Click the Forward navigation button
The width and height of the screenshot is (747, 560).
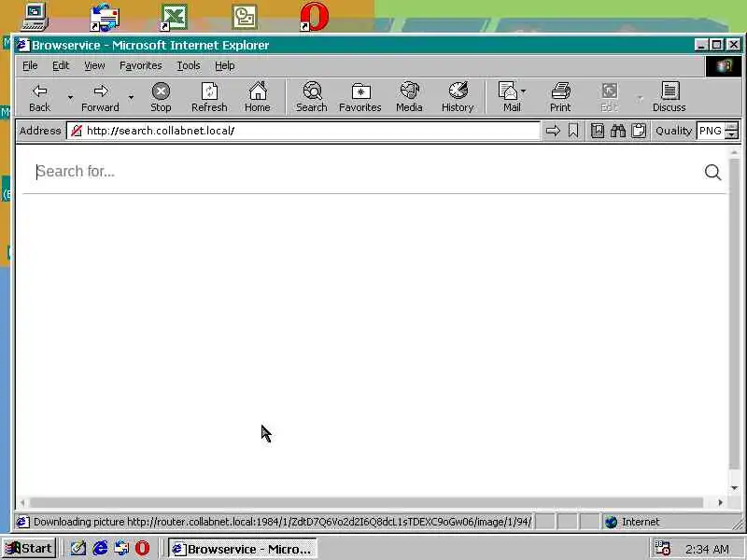pyautogui.click(x=100, y=98)
